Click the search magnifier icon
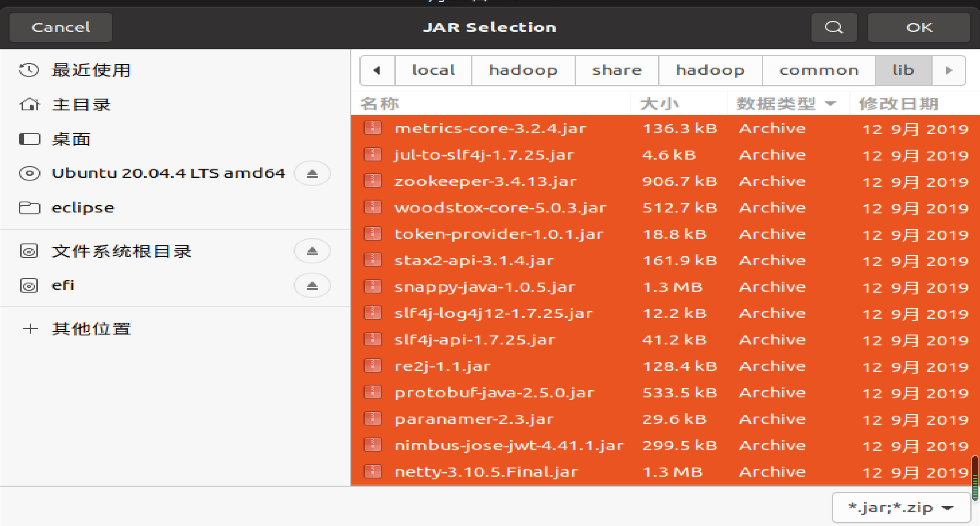 (x=834, y=28)
